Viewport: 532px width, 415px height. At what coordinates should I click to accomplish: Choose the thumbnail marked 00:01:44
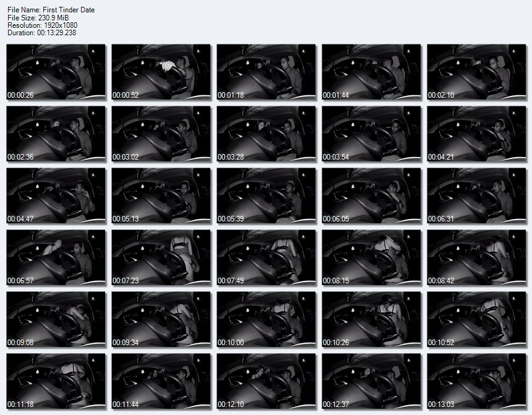point(372,72)
